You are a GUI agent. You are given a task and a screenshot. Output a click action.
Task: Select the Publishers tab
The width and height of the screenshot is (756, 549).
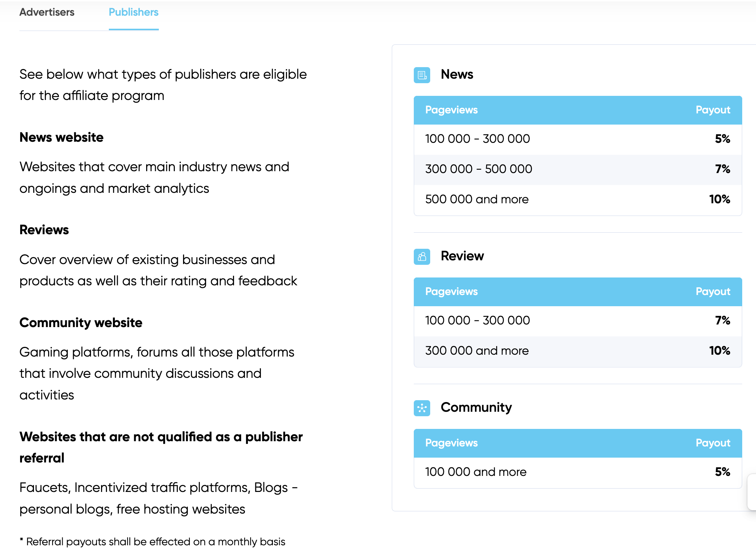133,12
